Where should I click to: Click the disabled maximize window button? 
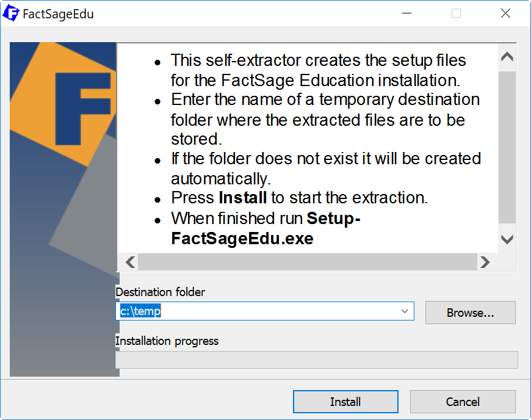tap(456, 13)
